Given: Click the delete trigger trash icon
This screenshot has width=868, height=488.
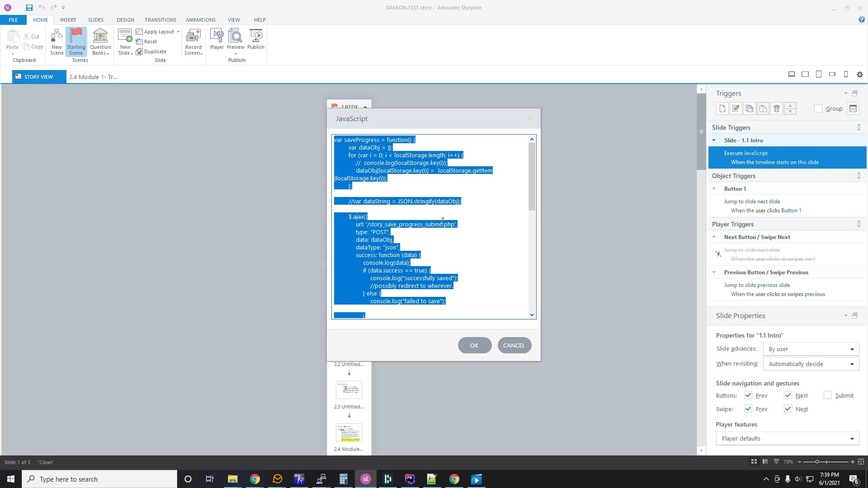Looking at the screenshot, I should pyautogui.click(x=776, y=108).
